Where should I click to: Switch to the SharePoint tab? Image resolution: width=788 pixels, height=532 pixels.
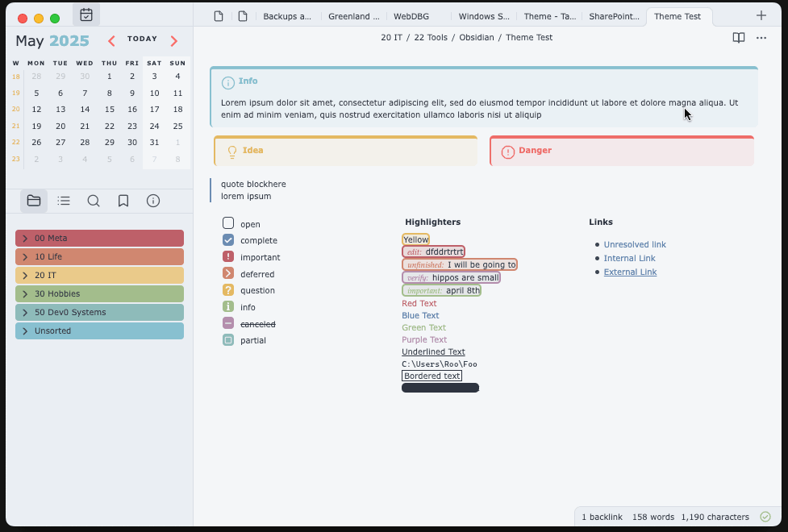614,16
